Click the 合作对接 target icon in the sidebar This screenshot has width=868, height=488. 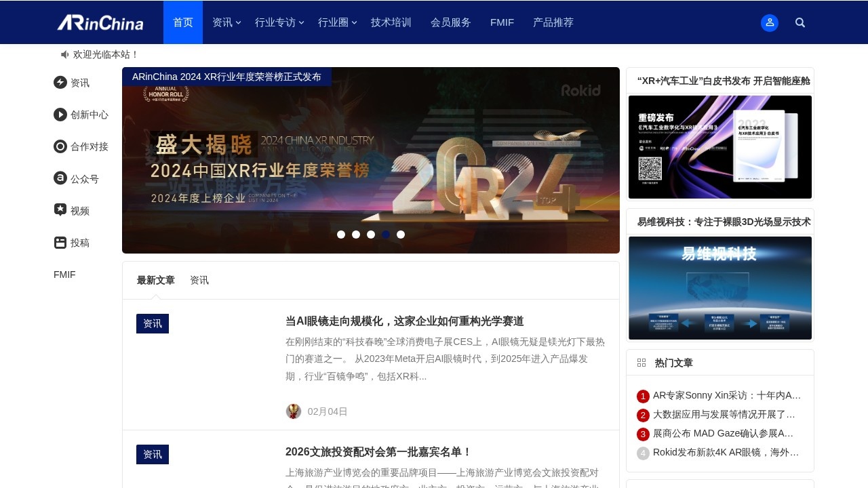coord(60,146)
